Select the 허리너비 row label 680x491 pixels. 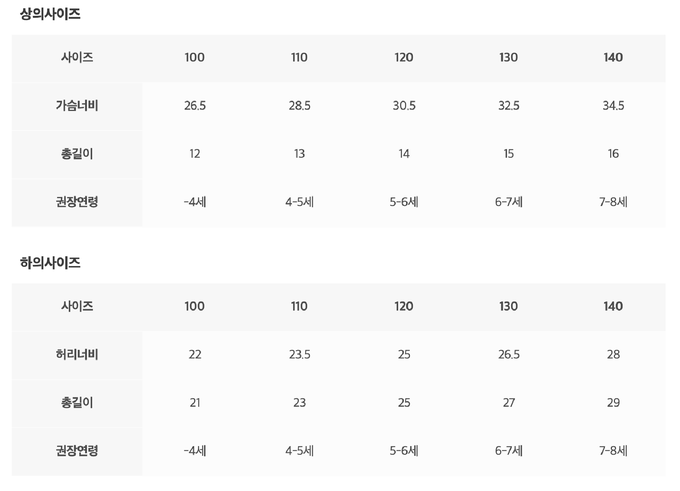pos(77,355)
